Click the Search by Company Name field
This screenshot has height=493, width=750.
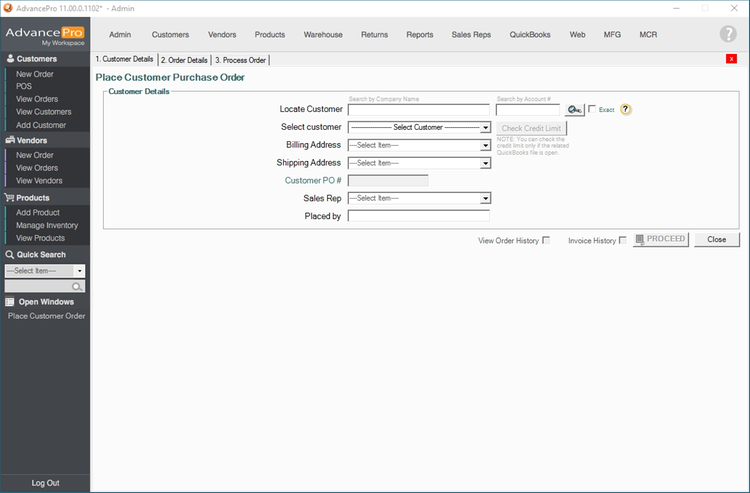[419, 110]
